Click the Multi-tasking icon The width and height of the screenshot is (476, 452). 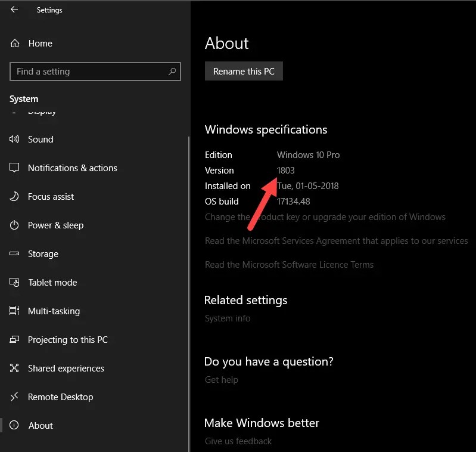(x=14, y=311)
